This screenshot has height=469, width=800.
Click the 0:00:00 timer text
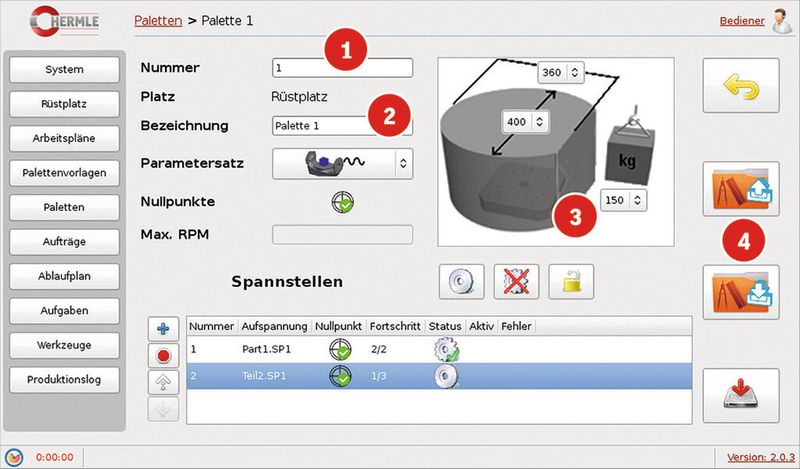pyautogui.click(x=55, y=457)
